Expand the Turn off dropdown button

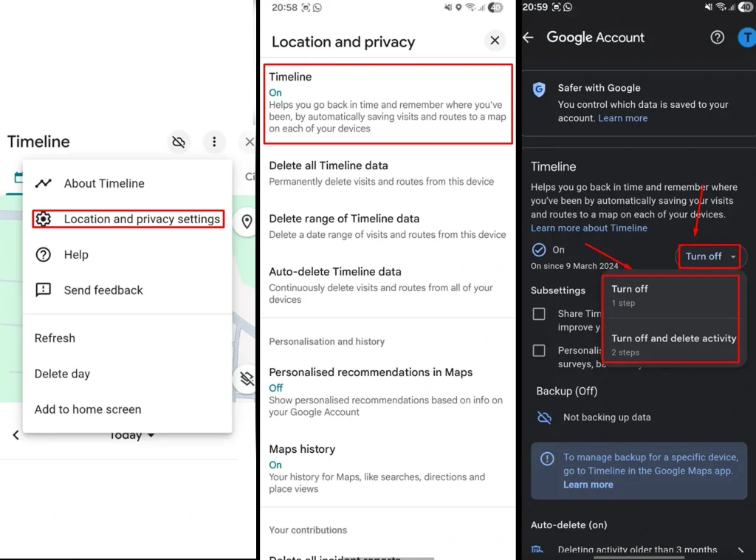709,256
